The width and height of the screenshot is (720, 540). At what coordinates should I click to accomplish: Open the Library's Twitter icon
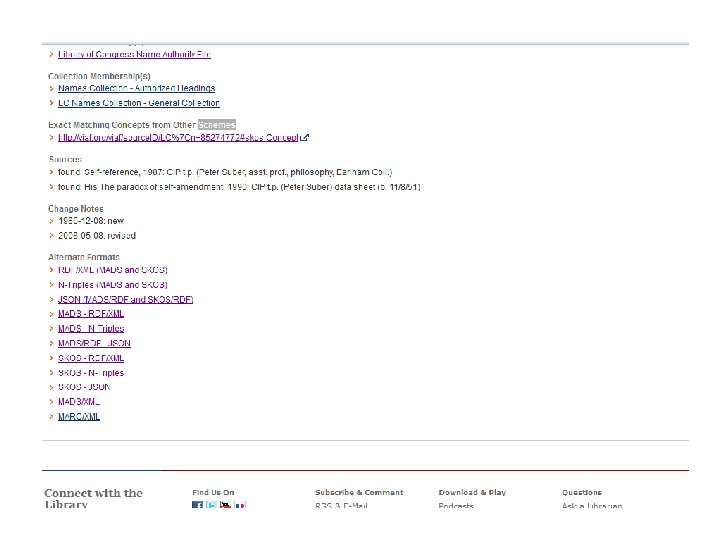coord(211,505)
